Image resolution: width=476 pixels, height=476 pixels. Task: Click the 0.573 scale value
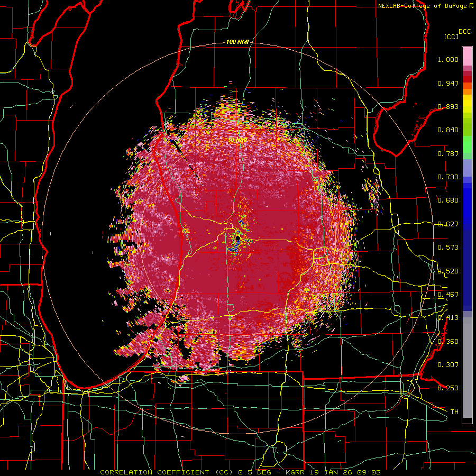(448, 248)
